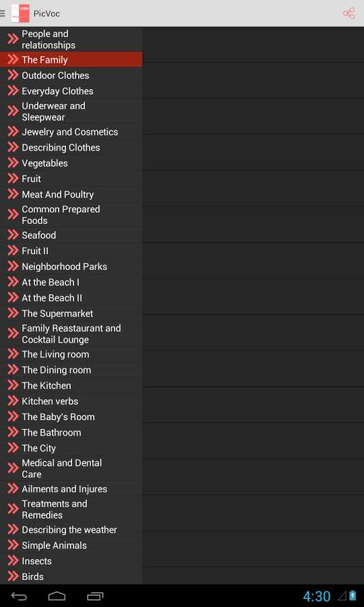The image size is (364, 607).
Task: Select The Family category
Action: [x=71, y=59]
